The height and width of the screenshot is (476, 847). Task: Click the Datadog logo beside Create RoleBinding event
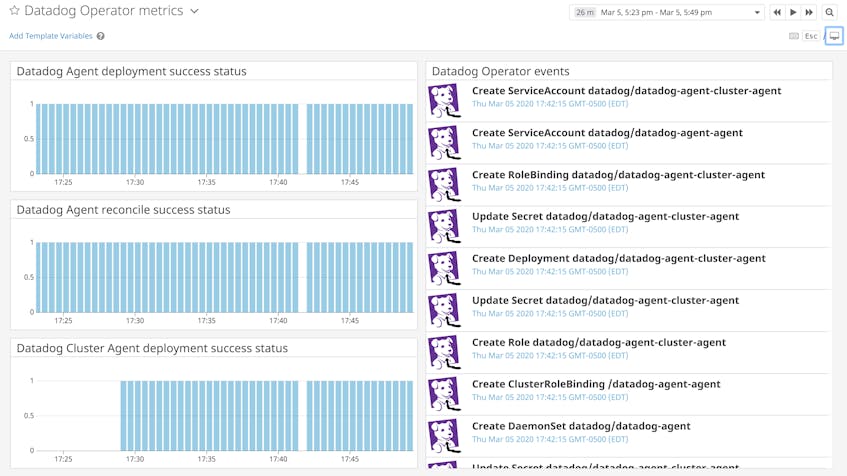coord(445,184)
